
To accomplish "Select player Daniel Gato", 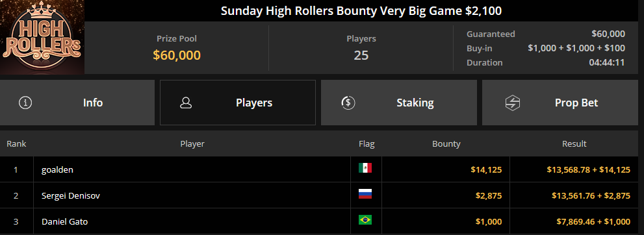I will (65, 222).
